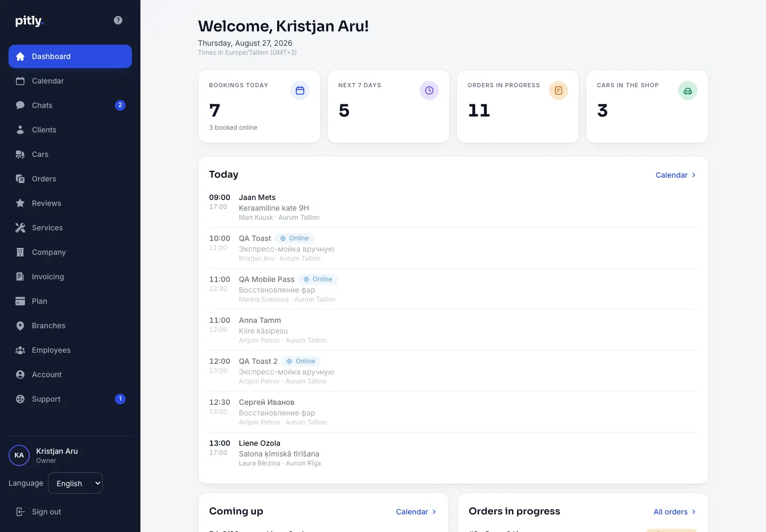The width and height of the screenshot is (766, 532).
Task: Click the KA user avatar
Action: (x=19, y=455)
